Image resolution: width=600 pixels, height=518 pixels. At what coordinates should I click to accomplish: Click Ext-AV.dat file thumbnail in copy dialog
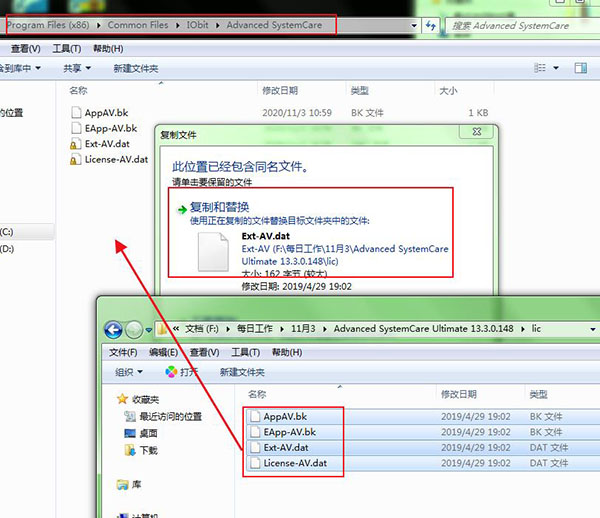click(x=213, y=252)
